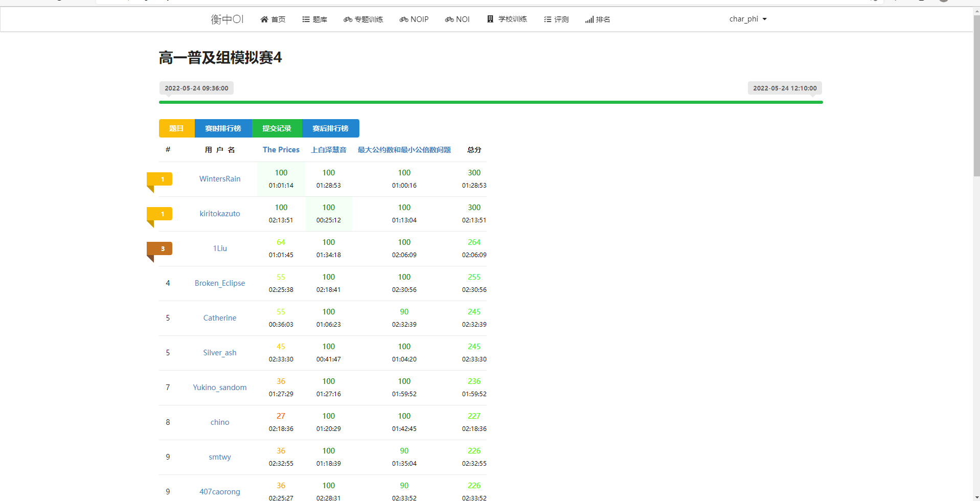Click Silver_ash's The Prices score 45
Viewport: 980px width, 501px height.
tap(281, 347)
